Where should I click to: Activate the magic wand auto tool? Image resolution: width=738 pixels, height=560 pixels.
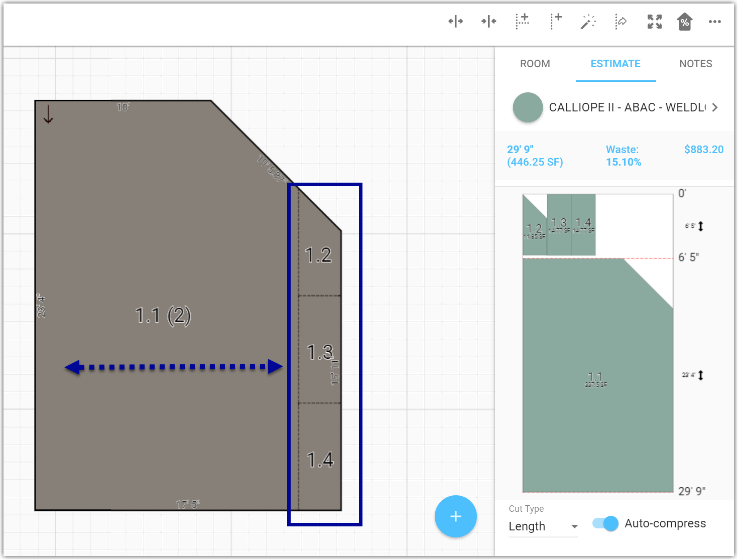(588, 22)
